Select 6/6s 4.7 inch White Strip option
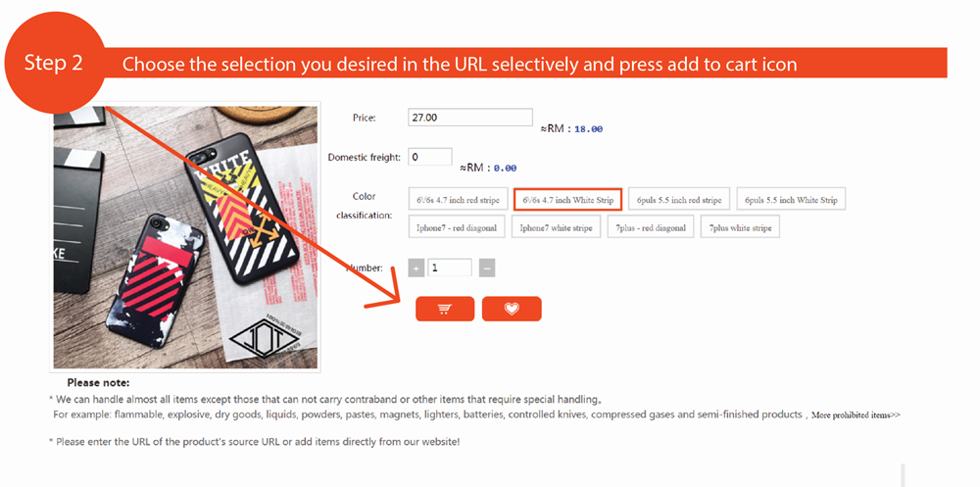The height and width of the screenshot is (487, 980). [x=567, y=200]
